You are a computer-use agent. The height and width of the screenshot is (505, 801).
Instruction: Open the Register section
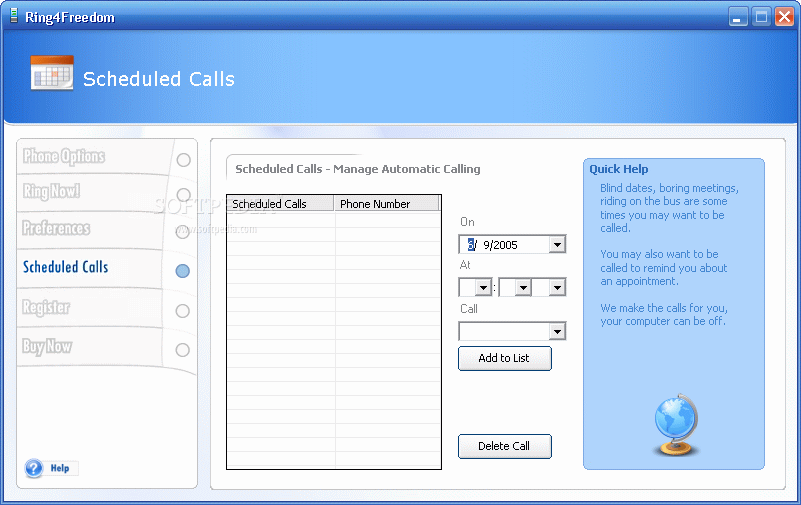click(x=46, y=307)
